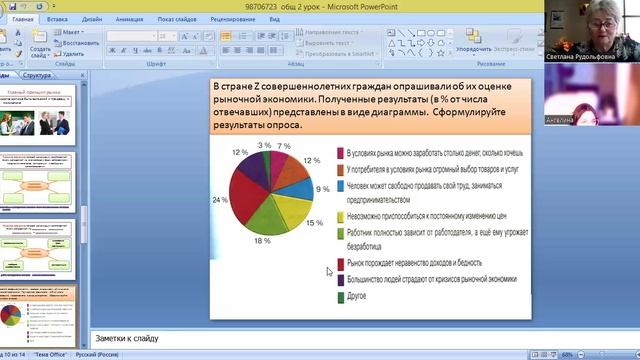Open the change case Aa dropdown
The width and height of the screenshot is (640, 360).
pyautogui.click(x=187, y=51)
